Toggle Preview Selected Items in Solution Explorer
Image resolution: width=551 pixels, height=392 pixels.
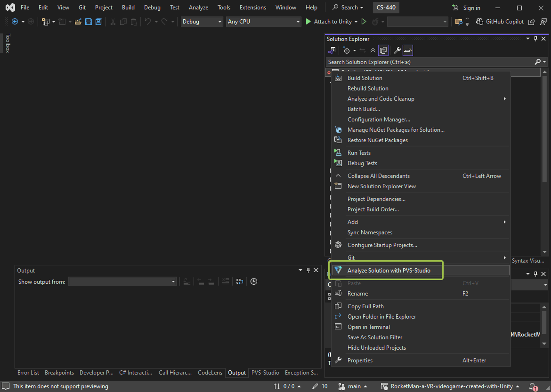(408, 51)
